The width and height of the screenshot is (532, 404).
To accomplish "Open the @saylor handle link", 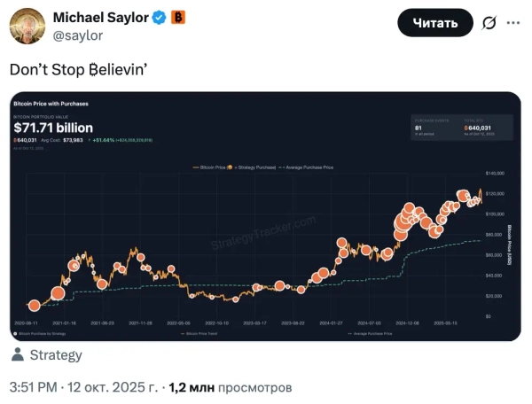I will [x=78, y=35].
